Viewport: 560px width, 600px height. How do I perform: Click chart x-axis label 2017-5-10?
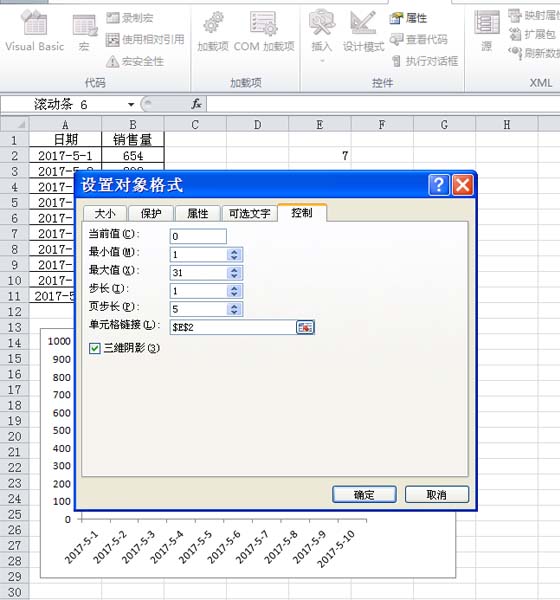(336, 549)
